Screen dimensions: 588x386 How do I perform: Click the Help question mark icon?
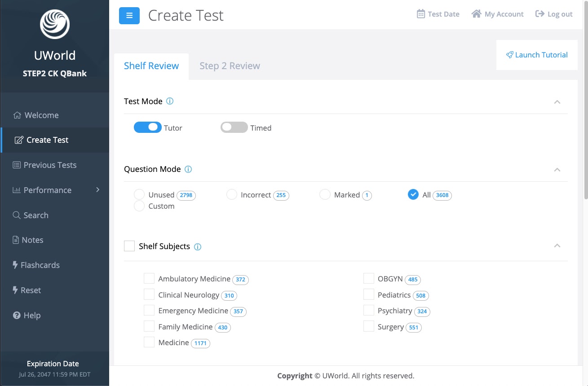coord(17,315)
